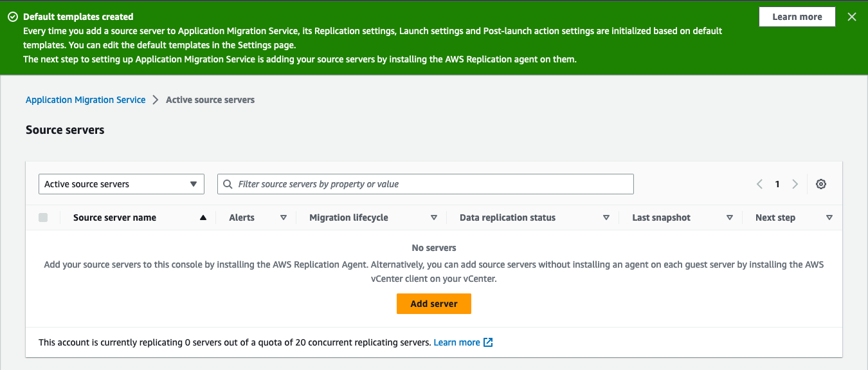Expand the Last snapshot column arrow
This screenshot has width=868, height=370.
click(730, 217)
